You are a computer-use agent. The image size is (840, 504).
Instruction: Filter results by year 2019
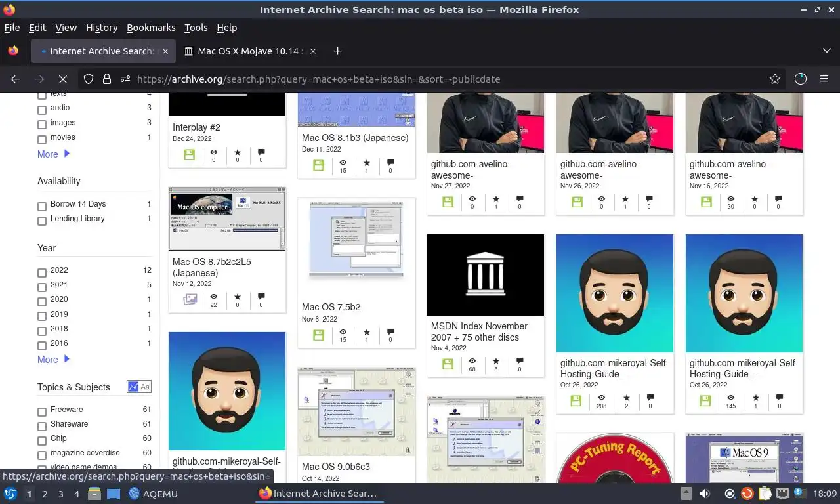(42, 316)
